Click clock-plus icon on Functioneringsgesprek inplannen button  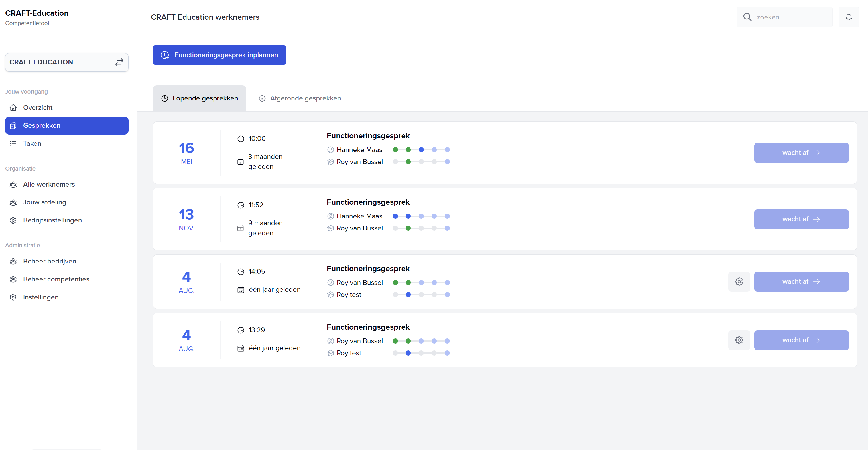coord(165,55)
